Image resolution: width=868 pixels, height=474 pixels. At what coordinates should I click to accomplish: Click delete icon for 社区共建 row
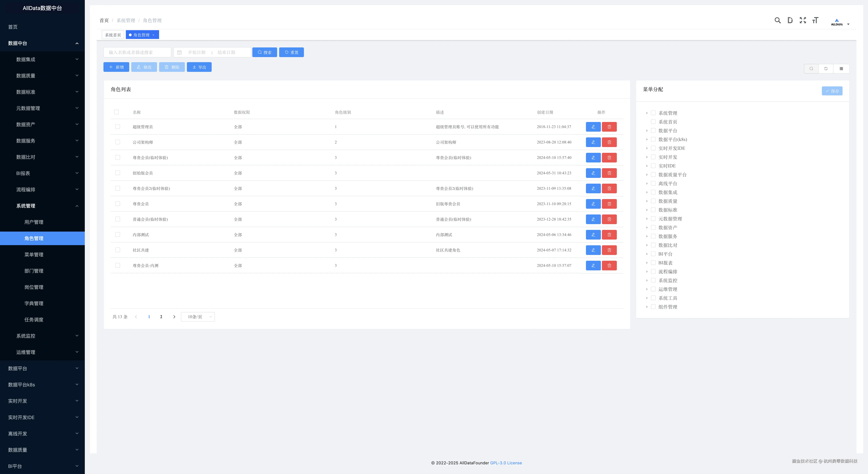tap(609, 250)
